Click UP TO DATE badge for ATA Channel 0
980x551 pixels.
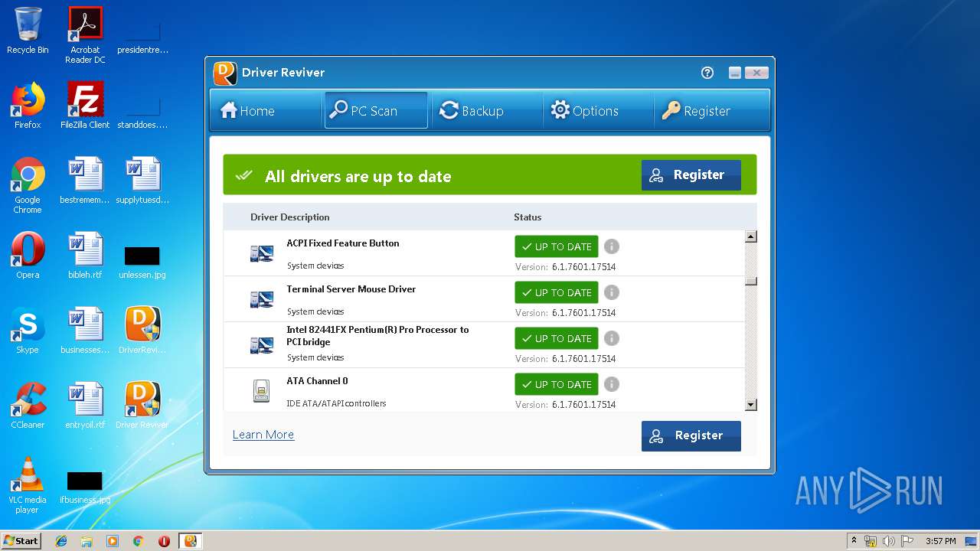[557, 384]
